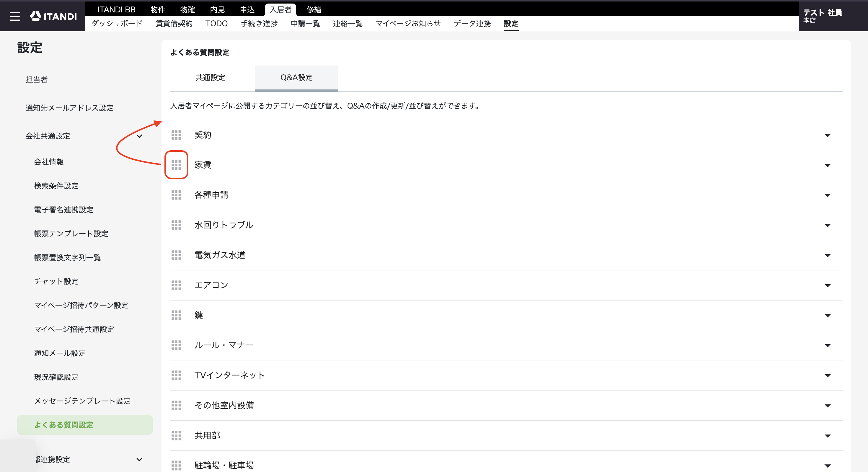The width and height of the screenshot is (868, 472).
Task: Click drag handle for 水回りトラブル category
Action: (176, 225)
